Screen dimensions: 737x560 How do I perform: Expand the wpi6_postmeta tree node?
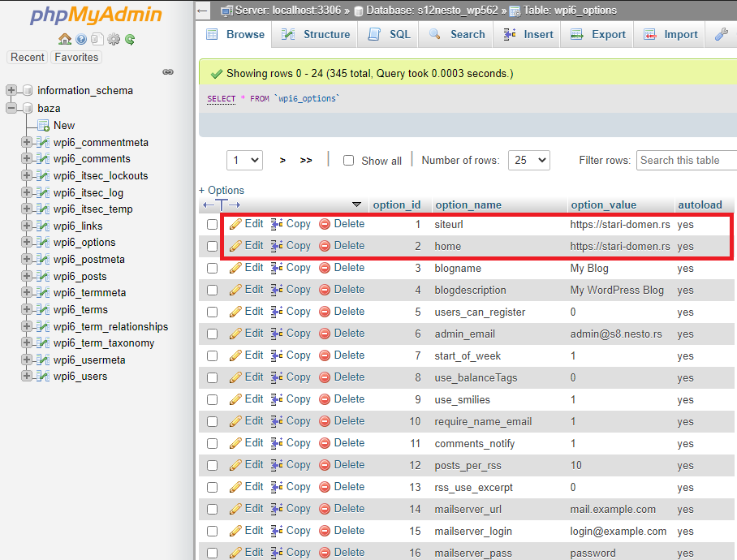click(27, 259)
